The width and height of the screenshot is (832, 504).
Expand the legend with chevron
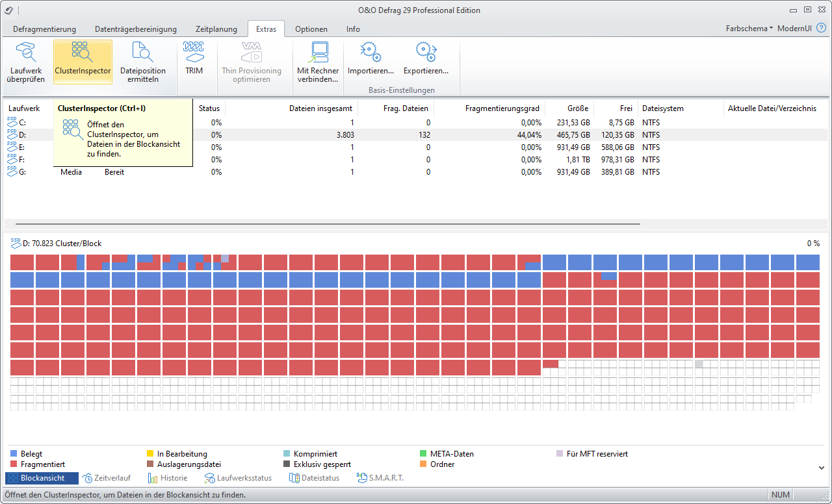[821, 468]
